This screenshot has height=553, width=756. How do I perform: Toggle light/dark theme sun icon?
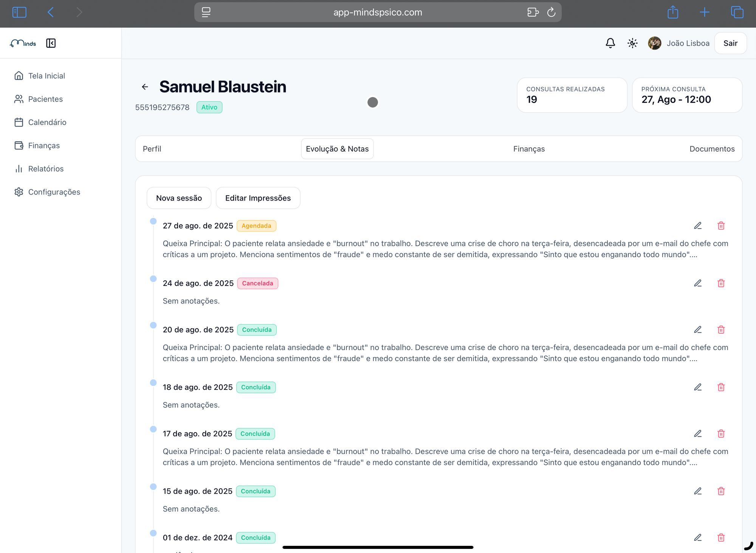(x=632, y=43)
